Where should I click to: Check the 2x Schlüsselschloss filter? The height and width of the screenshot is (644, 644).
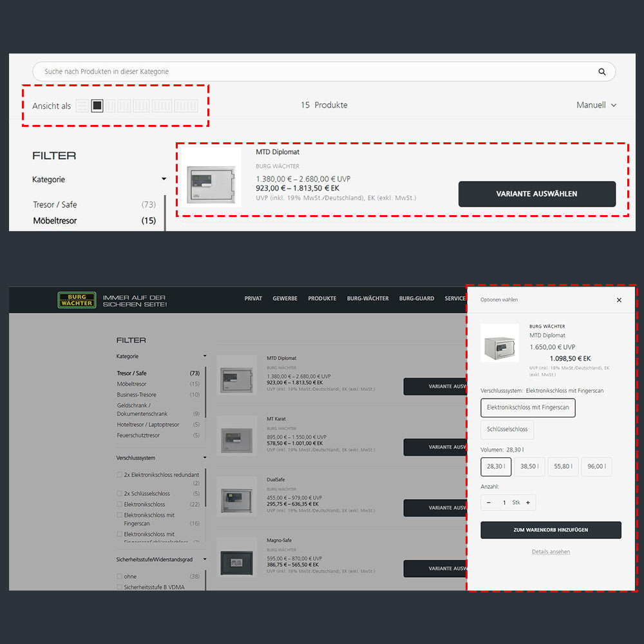120,494
